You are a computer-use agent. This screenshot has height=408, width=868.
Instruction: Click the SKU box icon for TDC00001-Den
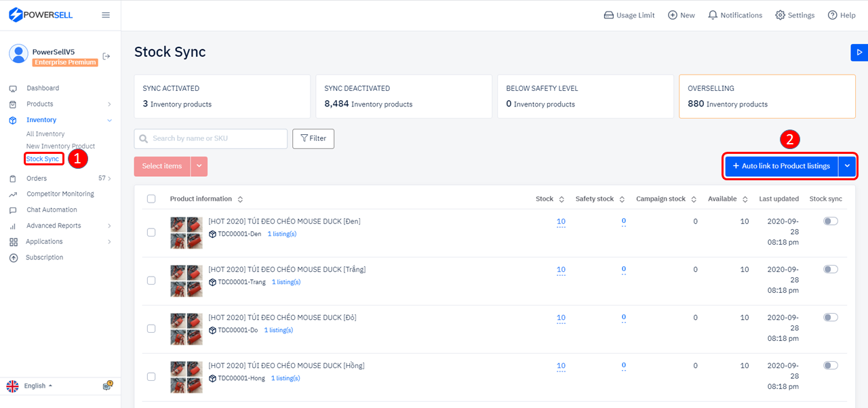click(x=212, y=234)
